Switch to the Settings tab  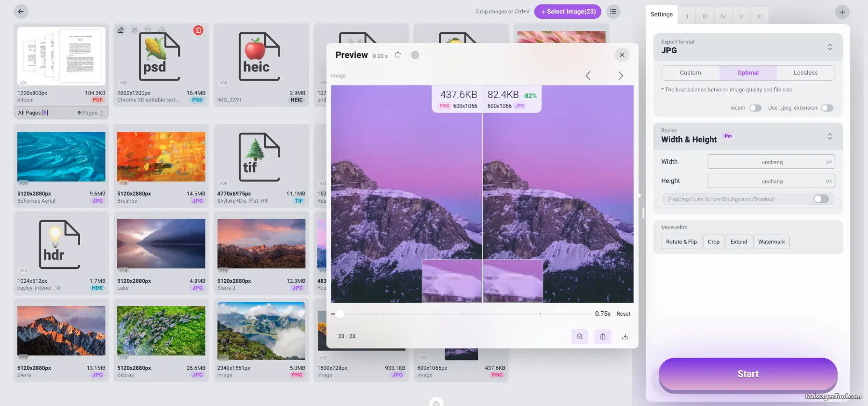pyautogui.click(x=661, y=14)
